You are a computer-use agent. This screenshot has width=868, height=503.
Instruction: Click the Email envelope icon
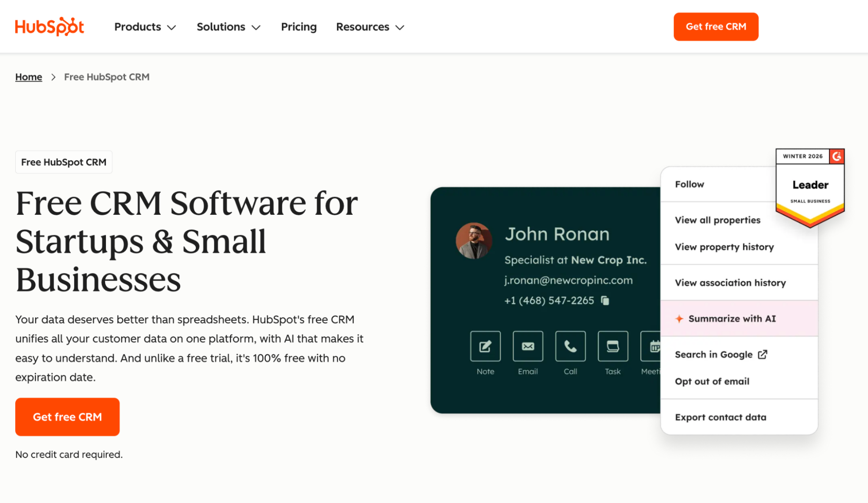528,346
